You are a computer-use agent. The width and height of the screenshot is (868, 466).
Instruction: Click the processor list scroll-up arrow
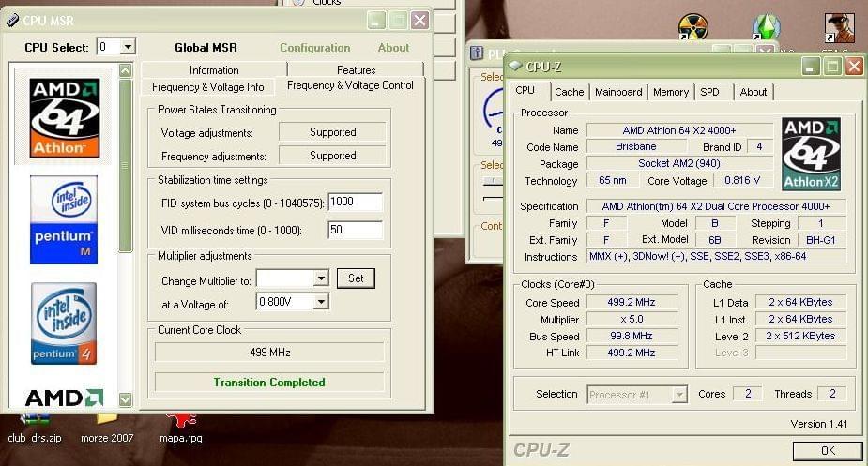tap(126, 70)
